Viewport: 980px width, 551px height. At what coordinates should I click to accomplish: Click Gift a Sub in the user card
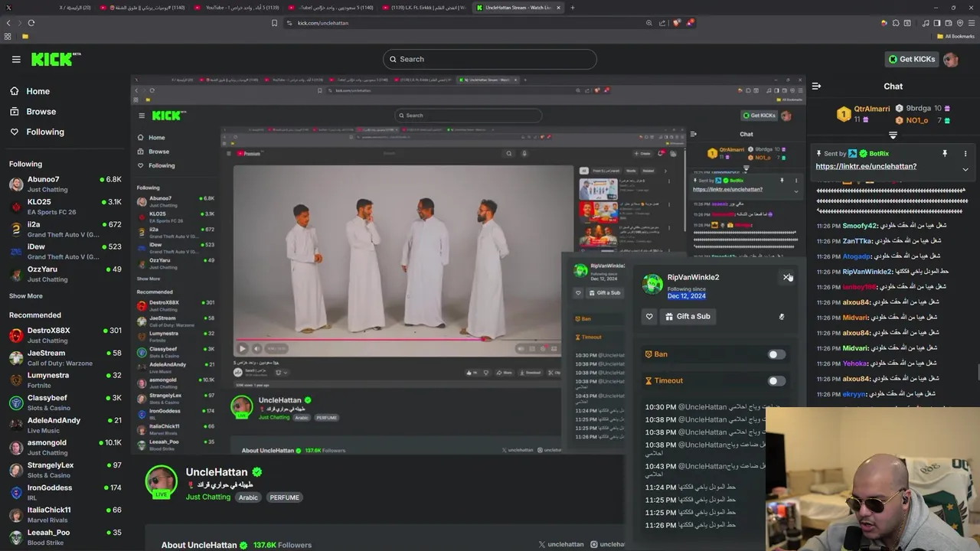[688, 316]
